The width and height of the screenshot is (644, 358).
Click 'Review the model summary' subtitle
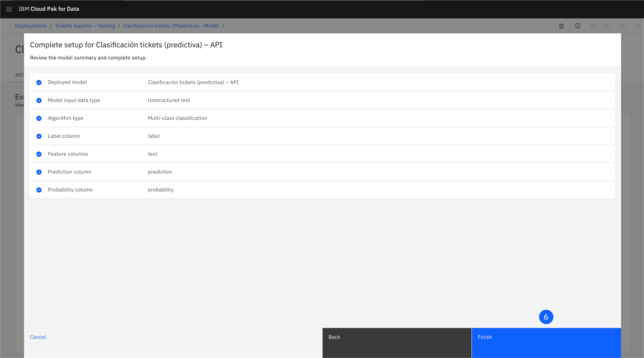coord(88,58)
